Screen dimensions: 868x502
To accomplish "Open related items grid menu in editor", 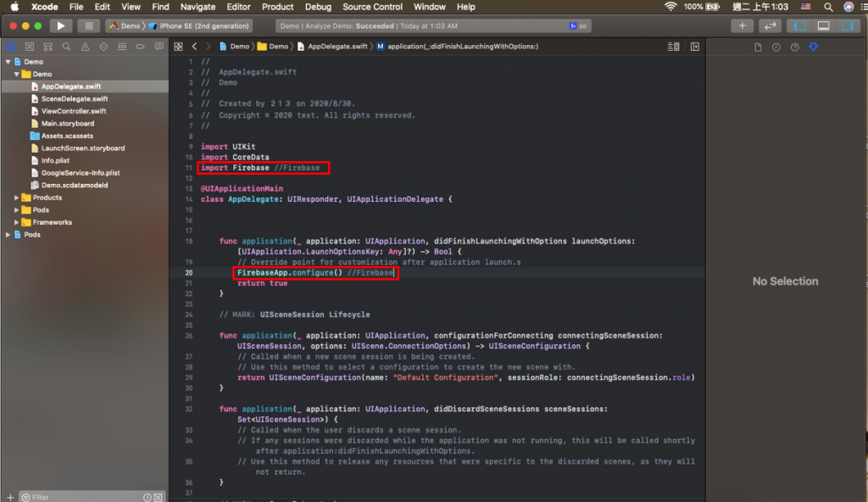I will click(x=178, y=47).
